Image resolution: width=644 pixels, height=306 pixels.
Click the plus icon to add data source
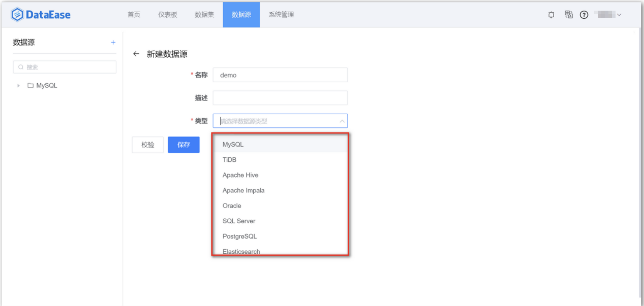click(x=112, y=42)
